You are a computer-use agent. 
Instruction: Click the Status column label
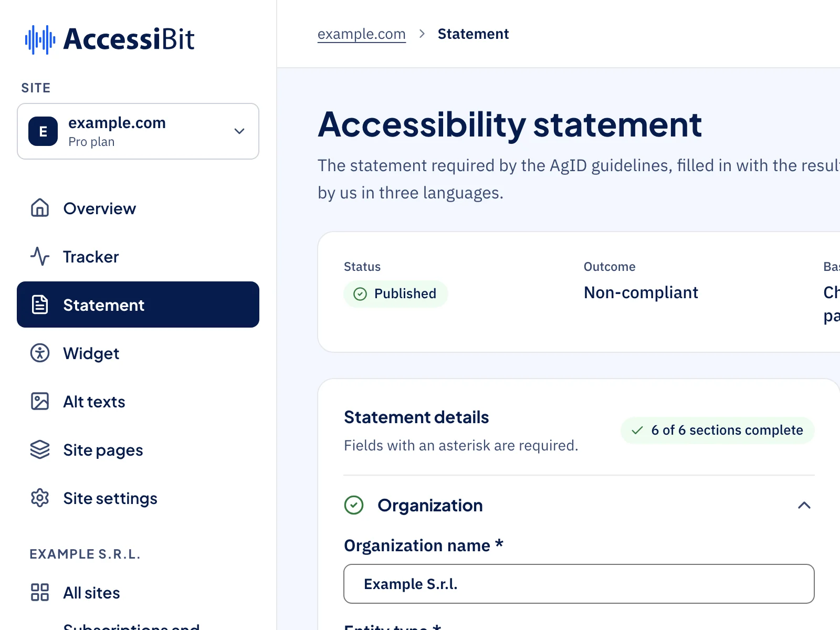tap(362, 267)
